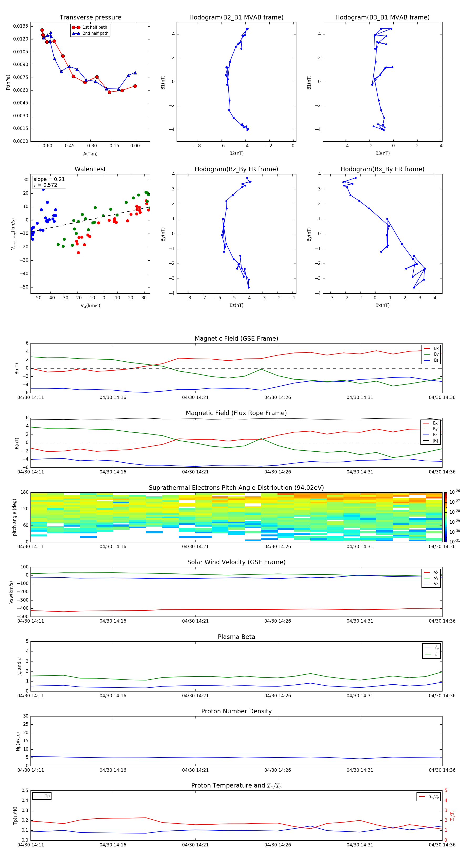Click the 'B2(nT)' x-axis label

tap(236, 153)
